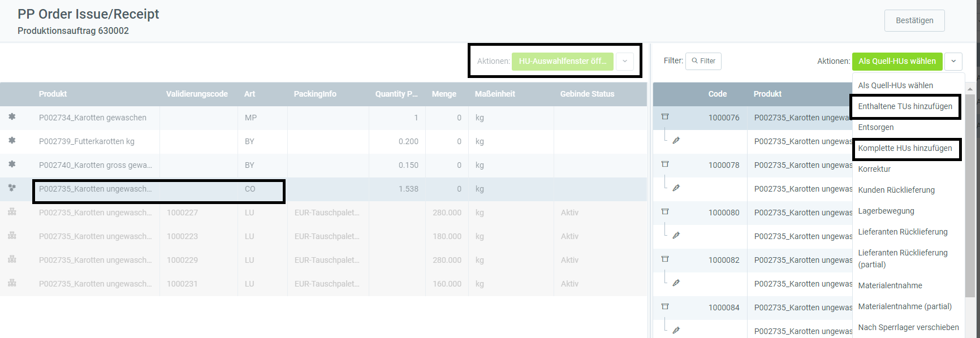Image resolution: width=980 pixels, height=338 pixels.
Task: Click the right panel vertical scrollbar
Action: (x=970, y=192)
